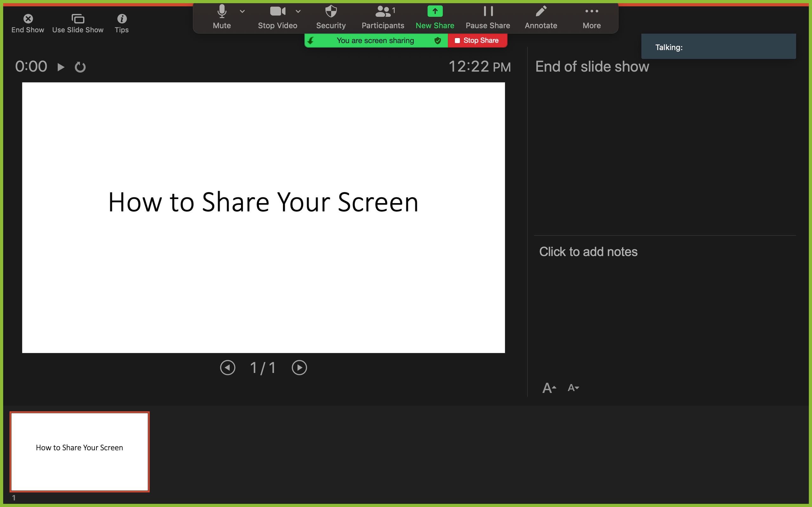812x507 pixels.
Task: Select the Annotate pencil tool
Action: coord(541,12)
